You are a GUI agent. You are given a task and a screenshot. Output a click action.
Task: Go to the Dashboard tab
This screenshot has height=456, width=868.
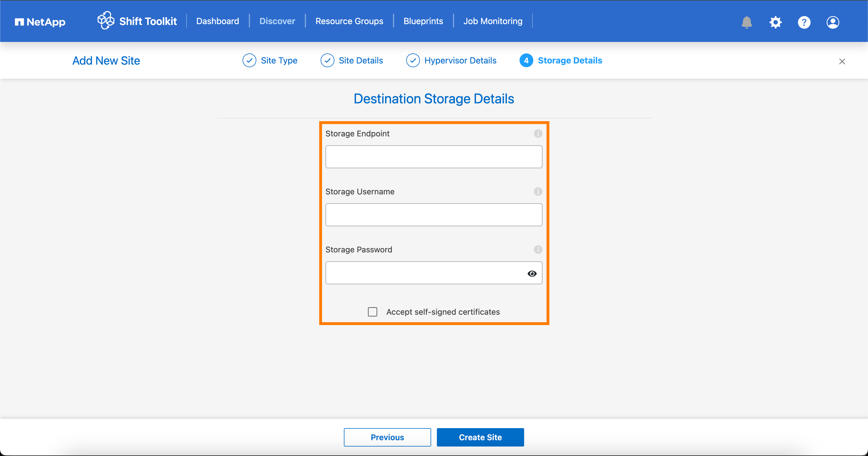[218, 21]
